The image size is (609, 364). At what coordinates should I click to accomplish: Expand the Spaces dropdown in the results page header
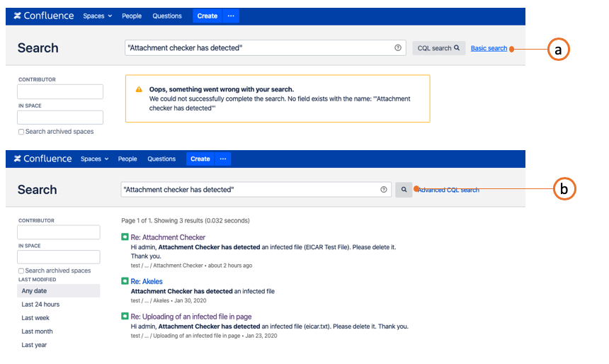click(95, 159)
